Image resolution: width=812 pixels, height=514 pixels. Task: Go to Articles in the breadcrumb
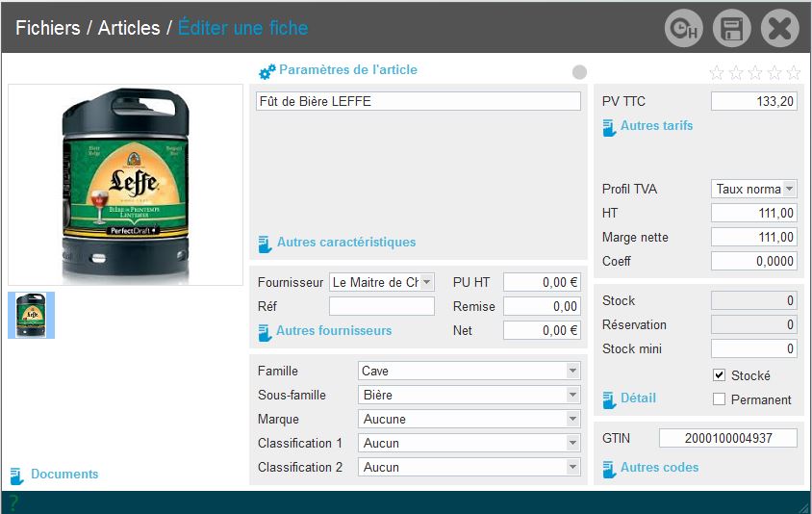coord(129,28)
